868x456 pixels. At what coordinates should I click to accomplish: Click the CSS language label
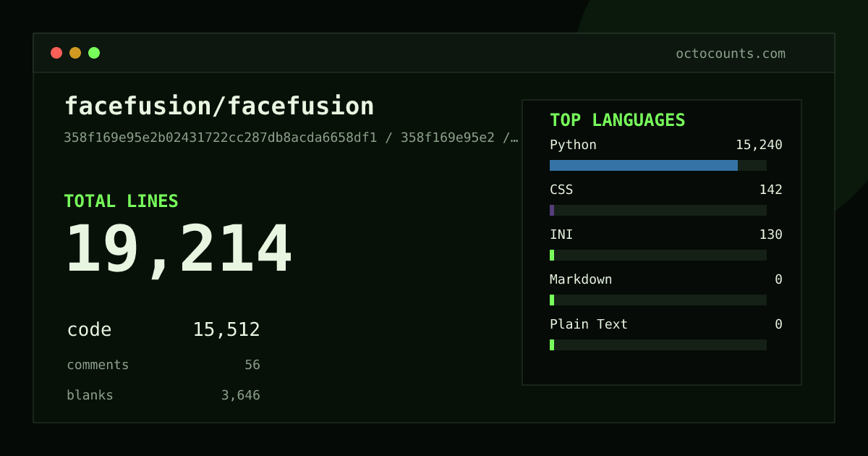561,190
